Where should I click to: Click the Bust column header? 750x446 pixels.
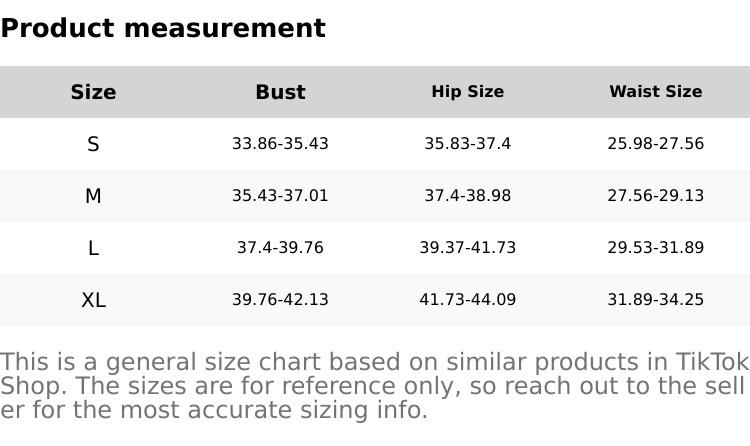(280, 92)
